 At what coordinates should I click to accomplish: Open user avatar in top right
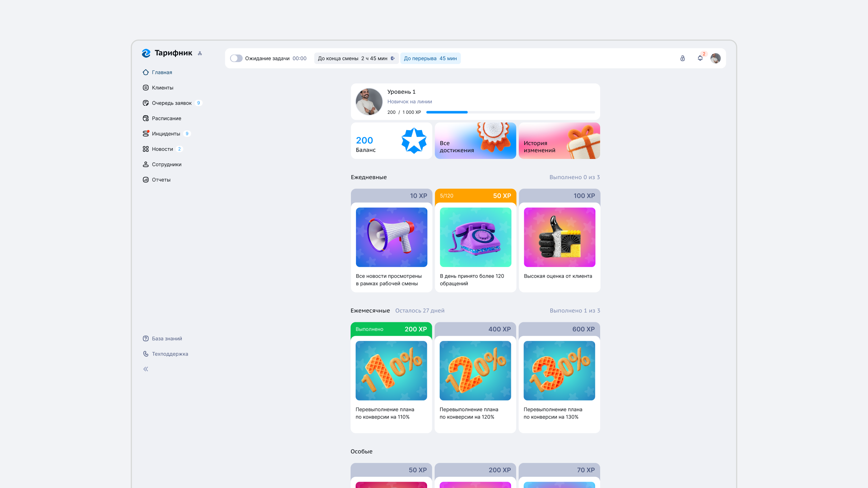click(715, 58)
